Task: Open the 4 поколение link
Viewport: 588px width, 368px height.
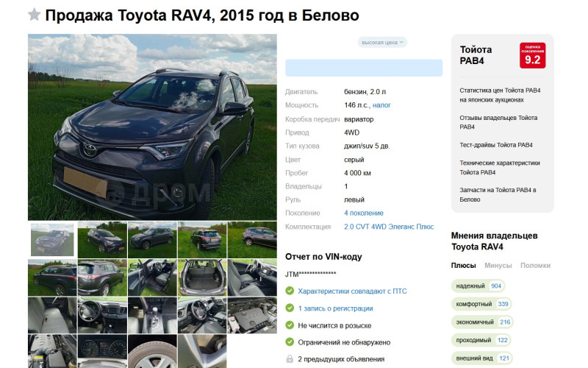Action: click(x=364, y=213)
